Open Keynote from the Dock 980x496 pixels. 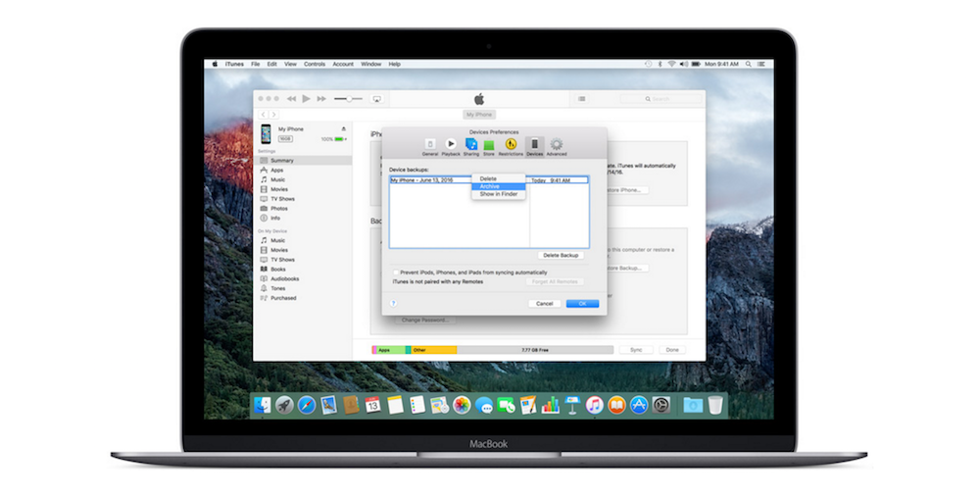tap(572, 405)
